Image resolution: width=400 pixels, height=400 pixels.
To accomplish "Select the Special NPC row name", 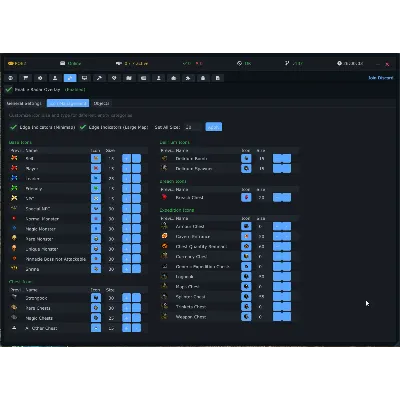I will (38, 209).
